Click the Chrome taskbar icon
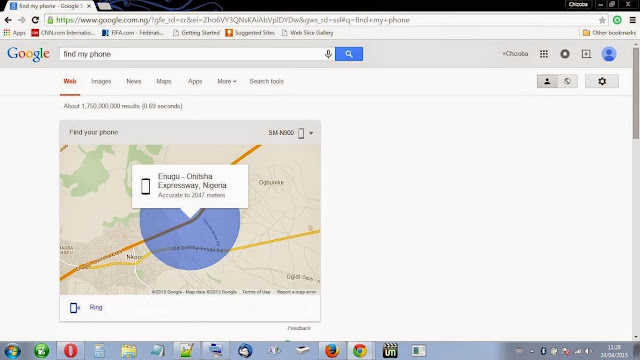The height and width of the screenshot is (360, 640). (x=360, y=351)
